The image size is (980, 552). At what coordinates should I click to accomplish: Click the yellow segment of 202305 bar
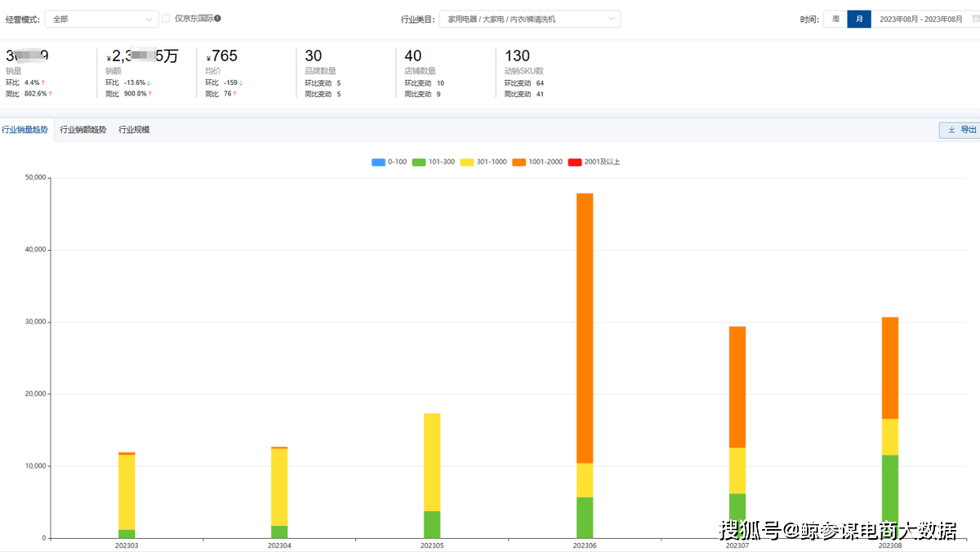click(x=432, y=461)
